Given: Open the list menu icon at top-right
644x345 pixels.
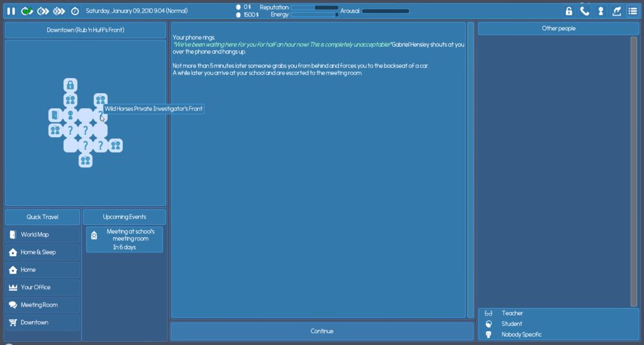Looking at the screenshot, I should [633, 11].
